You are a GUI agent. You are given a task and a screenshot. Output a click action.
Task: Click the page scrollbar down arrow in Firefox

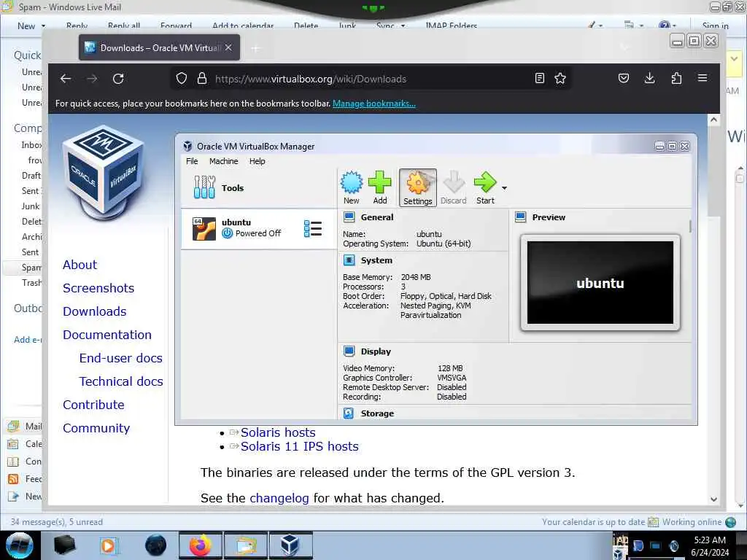tap(713, 499)
